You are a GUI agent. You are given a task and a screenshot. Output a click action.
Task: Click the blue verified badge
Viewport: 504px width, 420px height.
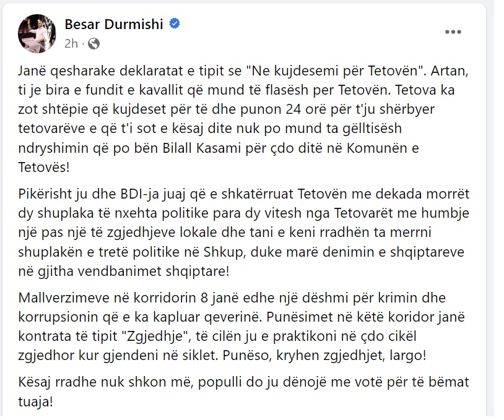[x=175, y=24]
